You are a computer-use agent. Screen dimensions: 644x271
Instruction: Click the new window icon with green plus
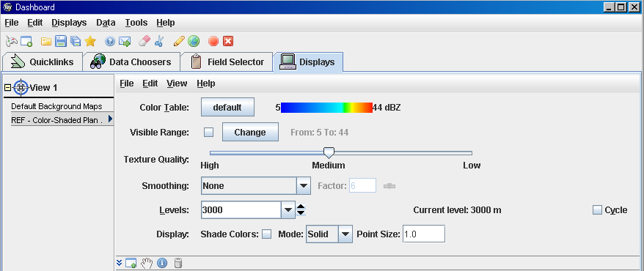pyautogui.click(x=26, y=41)
